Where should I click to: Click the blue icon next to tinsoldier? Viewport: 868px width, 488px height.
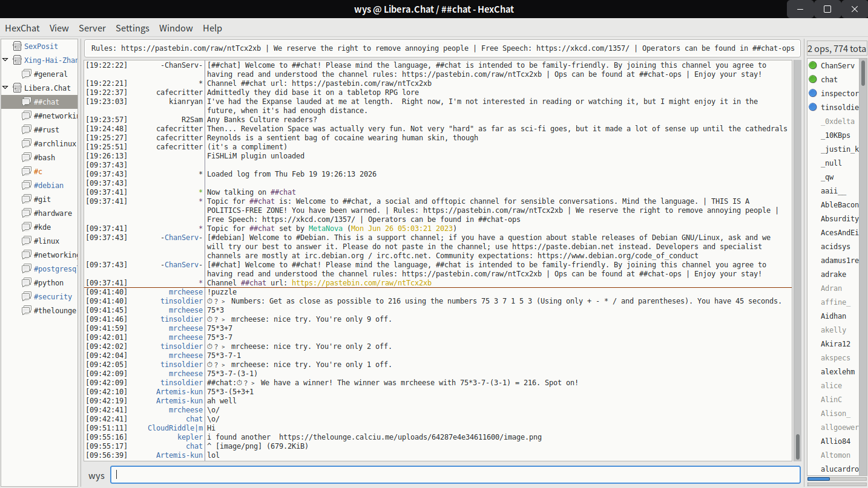click(813, 107)
